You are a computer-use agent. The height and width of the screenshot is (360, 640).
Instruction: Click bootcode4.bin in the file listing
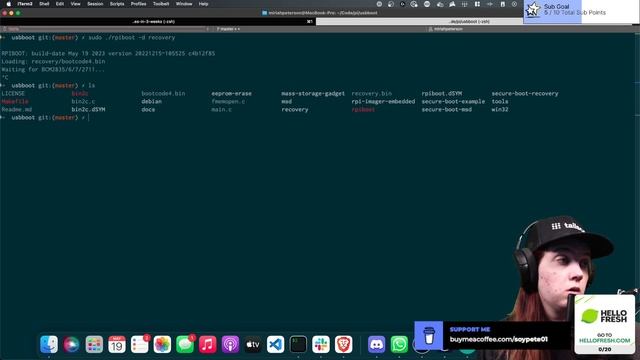(x=163, y=93)
